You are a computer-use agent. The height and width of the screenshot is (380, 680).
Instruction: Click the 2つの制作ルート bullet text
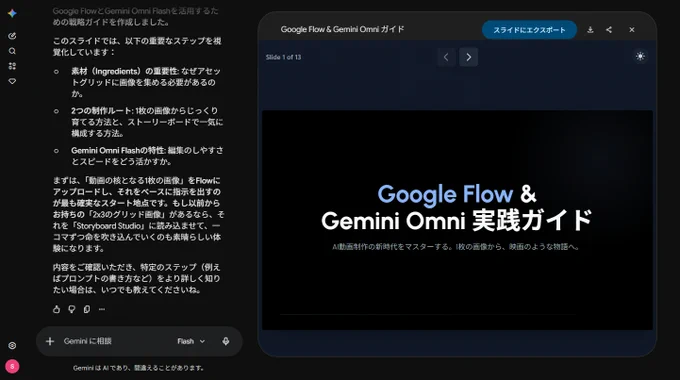(147, 122)
